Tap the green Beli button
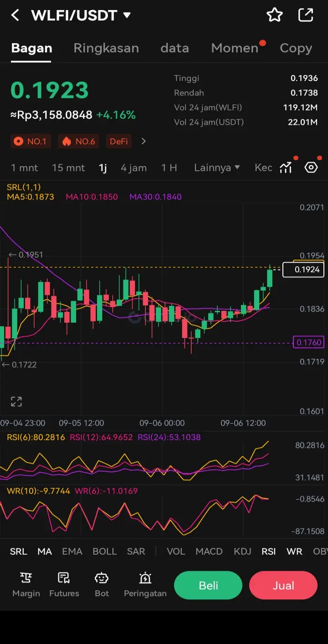Screen dimensions: 328x644 tap(208, 585)
